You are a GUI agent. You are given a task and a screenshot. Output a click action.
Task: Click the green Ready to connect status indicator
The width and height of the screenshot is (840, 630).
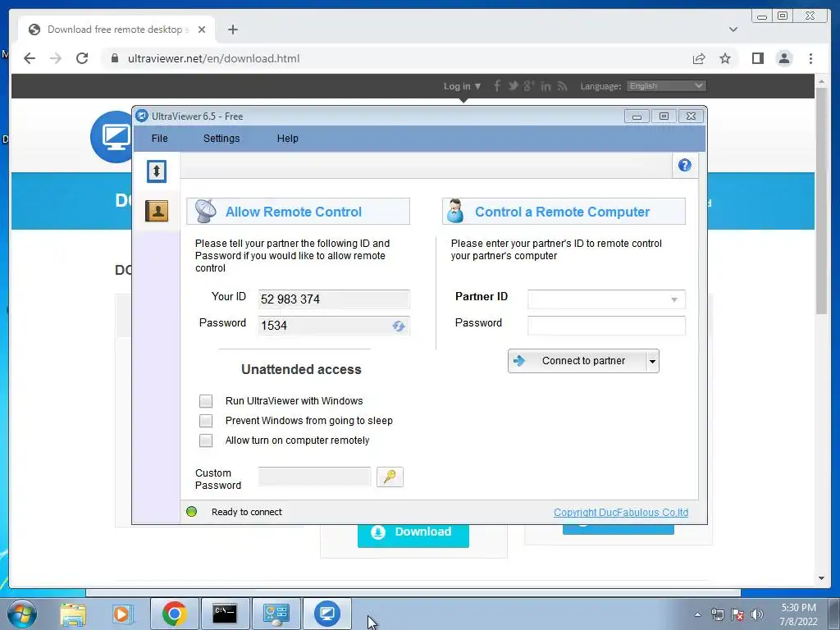pyautogui.click(x=191, y=512)
